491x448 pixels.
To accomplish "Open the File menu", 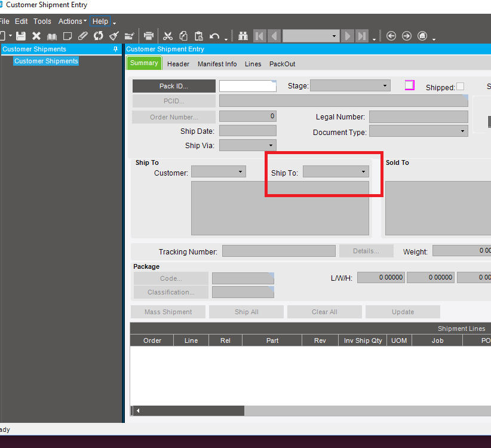I will (4, 22).
